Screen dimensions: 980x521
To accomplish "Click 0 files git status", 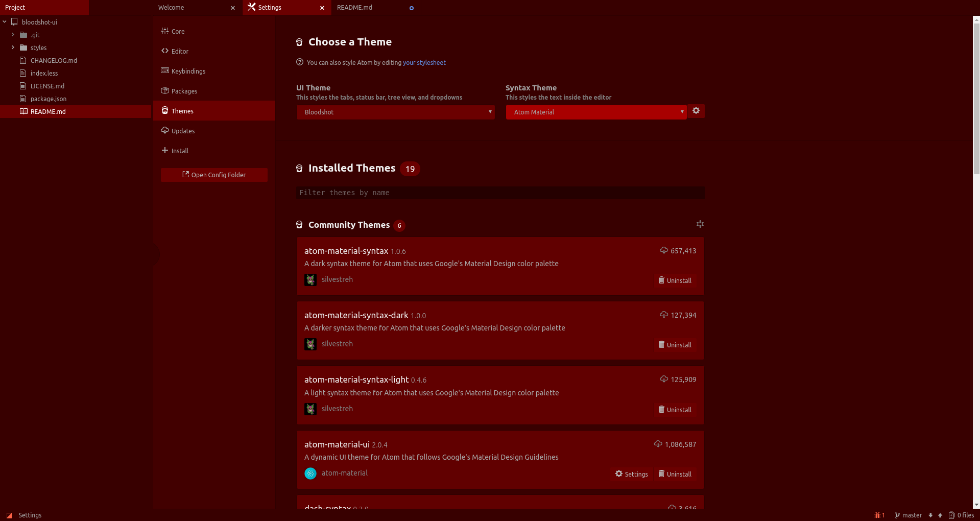I will coord(961,515).
